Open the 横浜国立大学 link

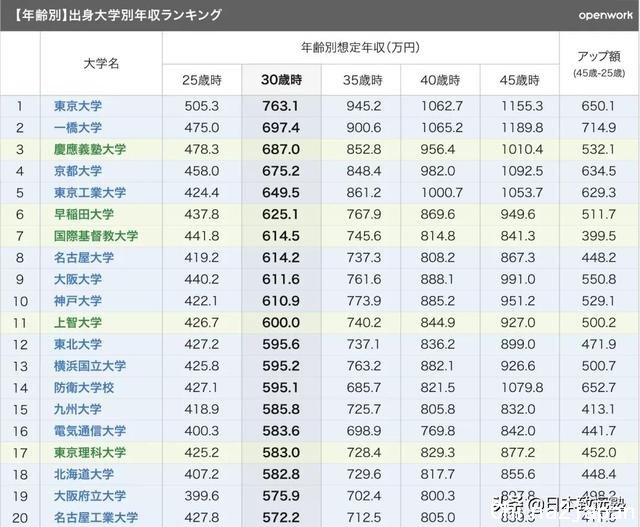(x=90, y=366)
